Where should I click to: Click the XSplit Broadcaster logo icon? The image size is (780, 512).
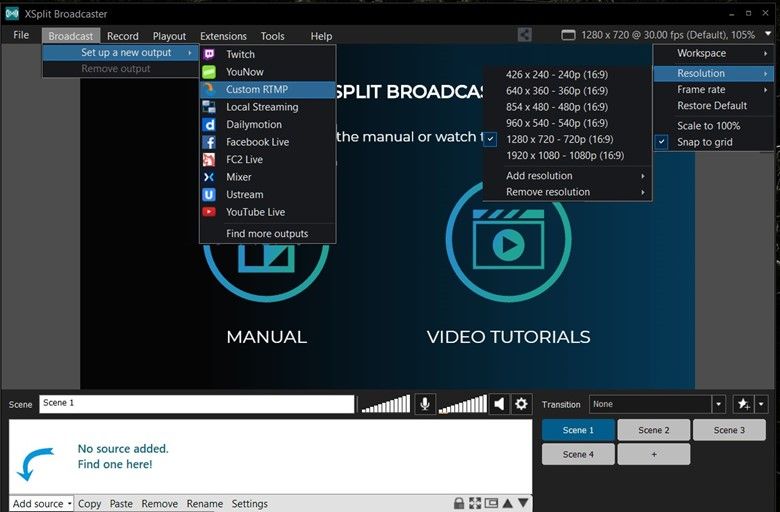12,13
